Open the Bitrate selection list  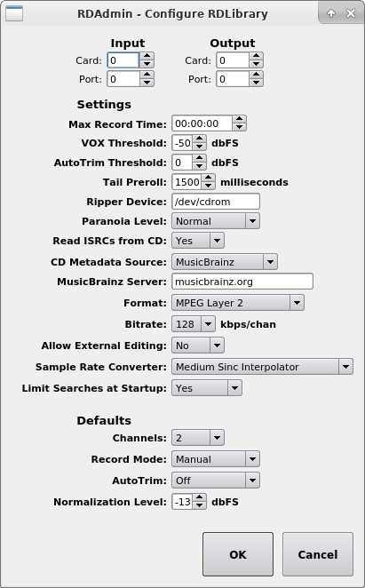pos(194,324)
